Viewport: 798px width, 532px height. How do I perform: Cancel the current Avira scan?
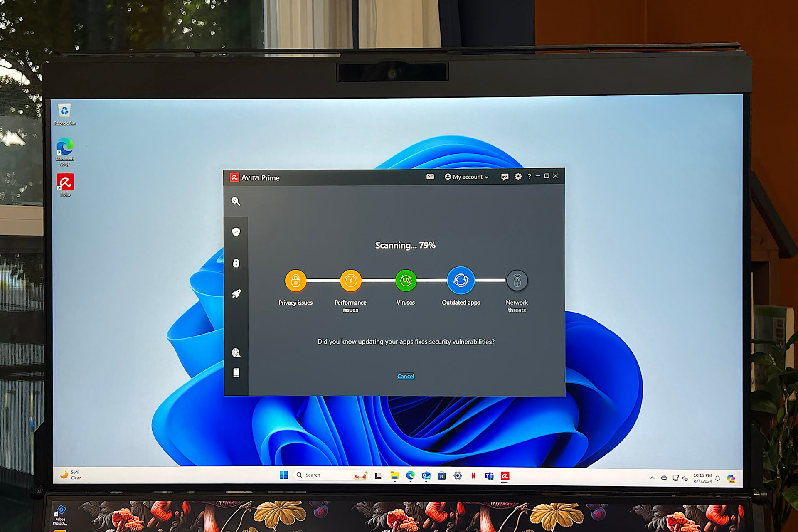pyautogui.click(x=406, y=375)
